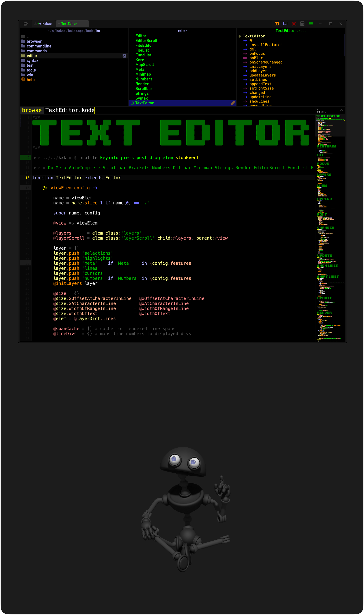Open the Numbers file
The image size is (364, 615).
click(144, 79)
